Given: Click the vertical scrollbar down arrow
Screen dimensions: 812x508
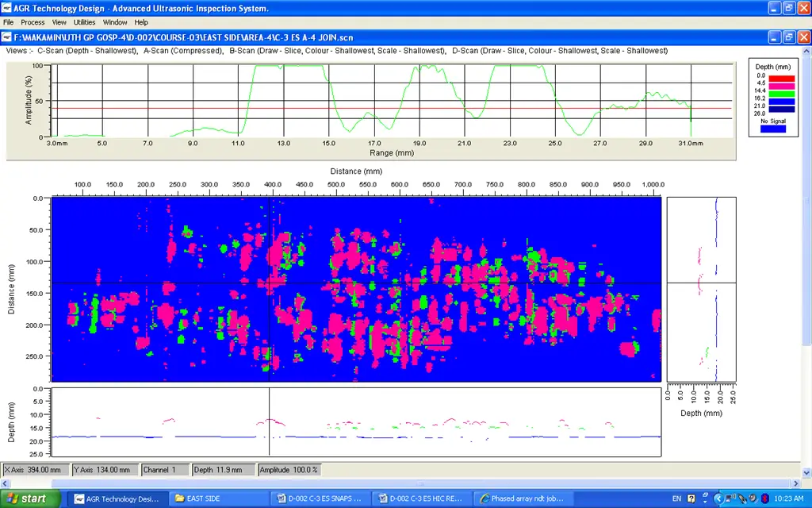Looking at the screenshot, I should click(x=806, y=473).
